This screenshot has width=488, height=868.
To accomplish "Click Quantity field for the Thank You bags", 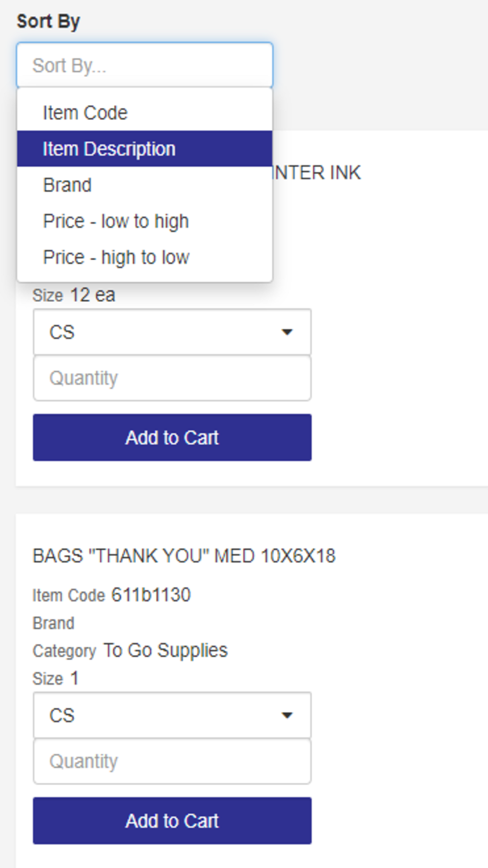I will tap(172, 762).
